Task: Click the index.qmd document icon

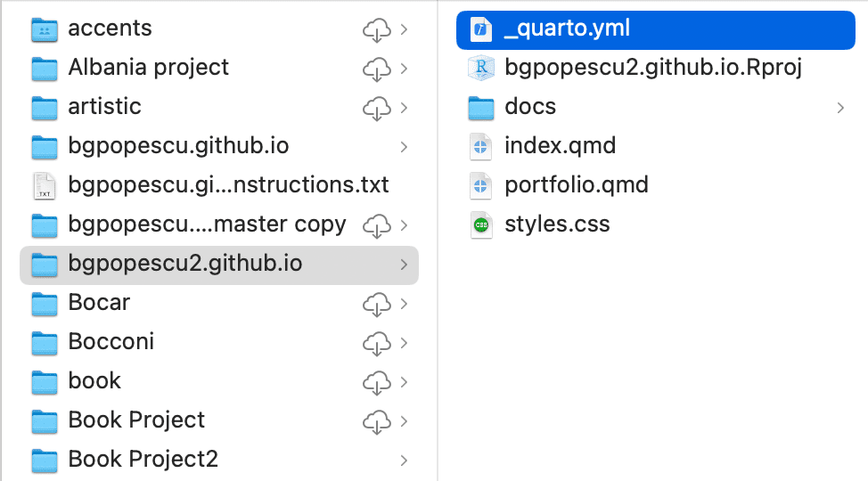Action: 481,146
